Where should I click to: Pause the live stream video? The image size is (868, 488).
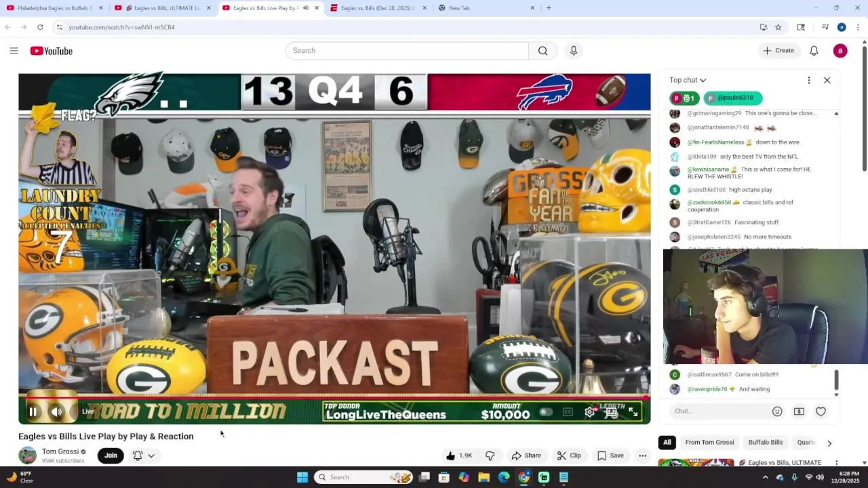[x=33, y=411]
